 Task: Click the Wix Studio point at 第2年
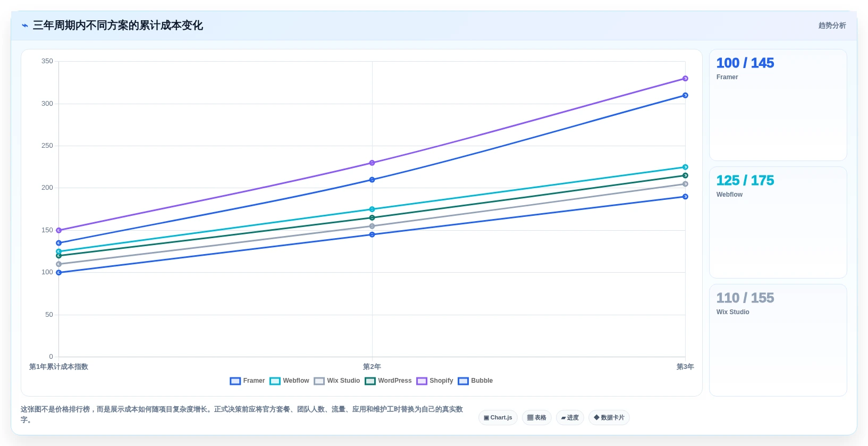[x=372, y=226]
